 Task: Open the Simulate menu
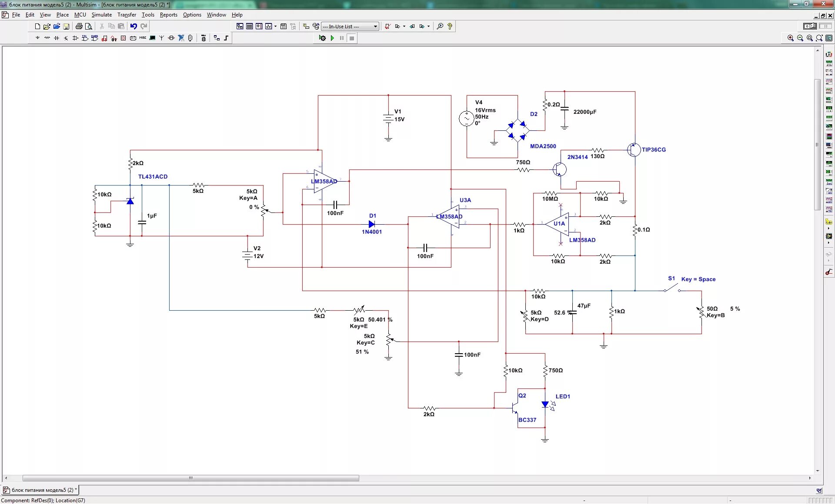[101, 15]
